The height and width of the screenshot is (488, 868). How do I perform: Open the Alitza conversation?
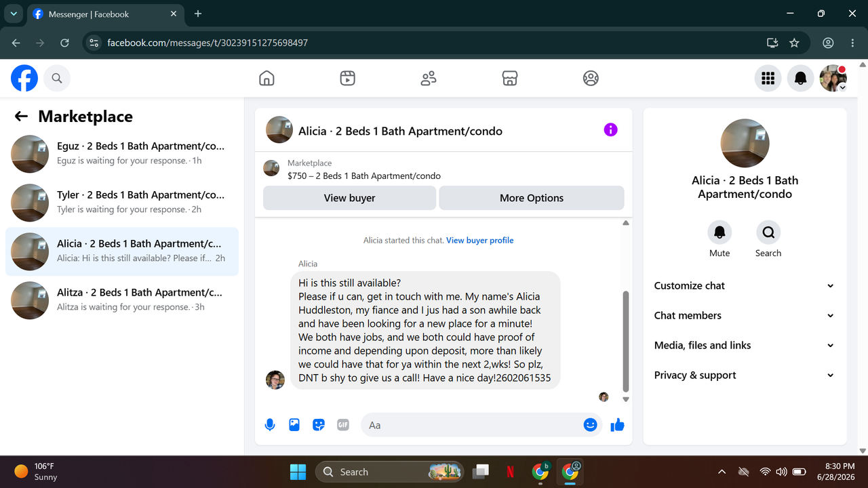click(122, 300)
